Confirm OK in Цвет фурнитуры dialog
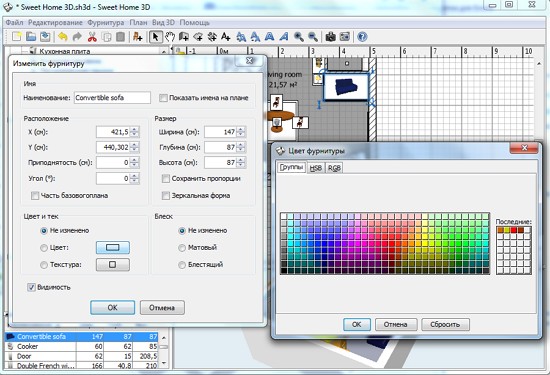The height and width of the screenshot is (375, 550). [x=356, y=324]
